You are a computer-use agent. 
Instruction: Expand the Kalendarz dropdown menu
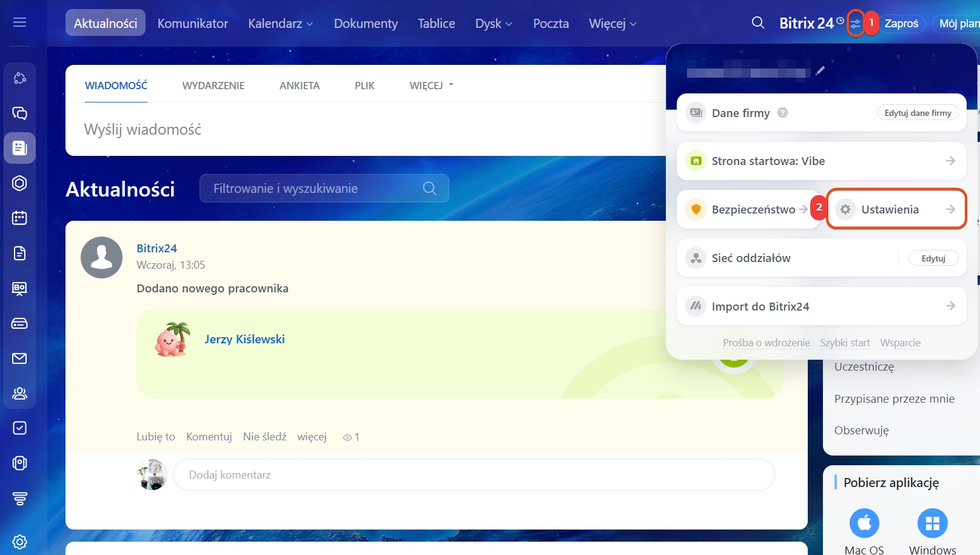(x=280, y=24)
